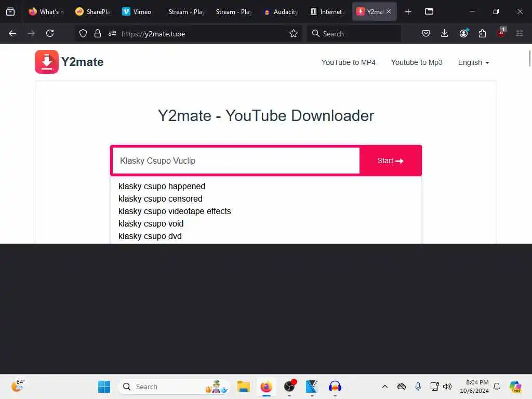Open the weather widget showing 64°
The image size is (532, 399).
(x=17, y=386)
